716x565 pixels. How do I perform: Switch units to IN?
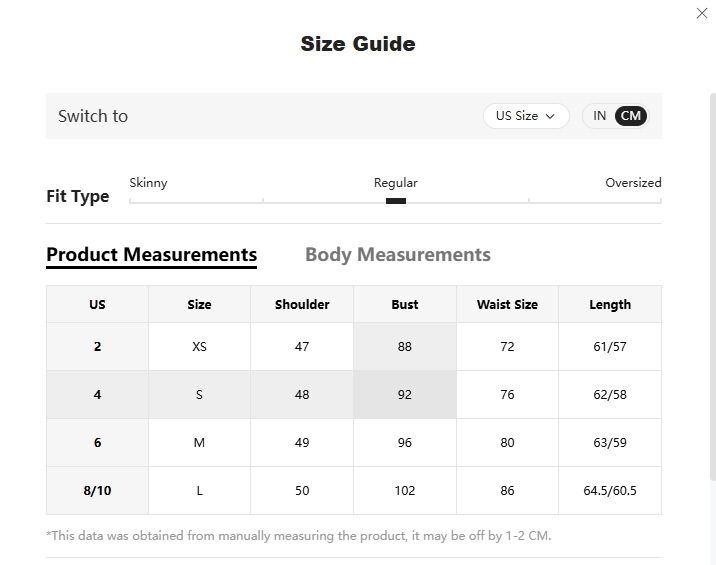click(x=599, y=116)
